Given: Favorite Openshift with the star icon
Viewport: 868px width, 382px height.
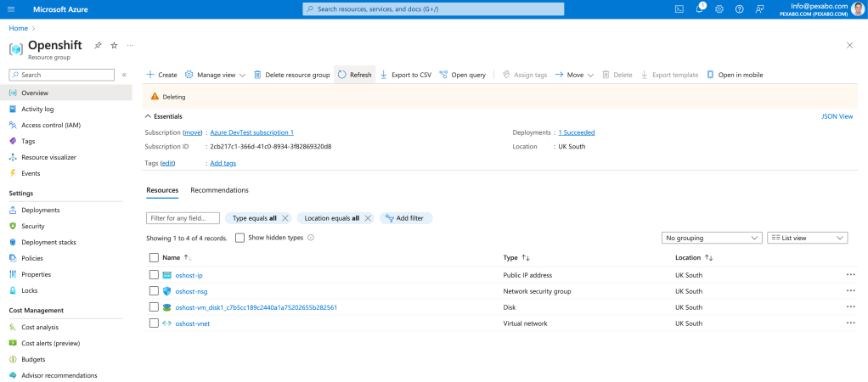Looking at the screenshot, I should 114,45.
